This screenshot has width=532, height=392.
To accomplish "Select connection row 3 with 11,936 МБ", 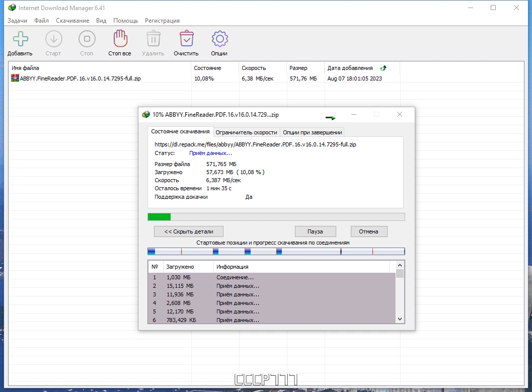I will pos(272,294).
